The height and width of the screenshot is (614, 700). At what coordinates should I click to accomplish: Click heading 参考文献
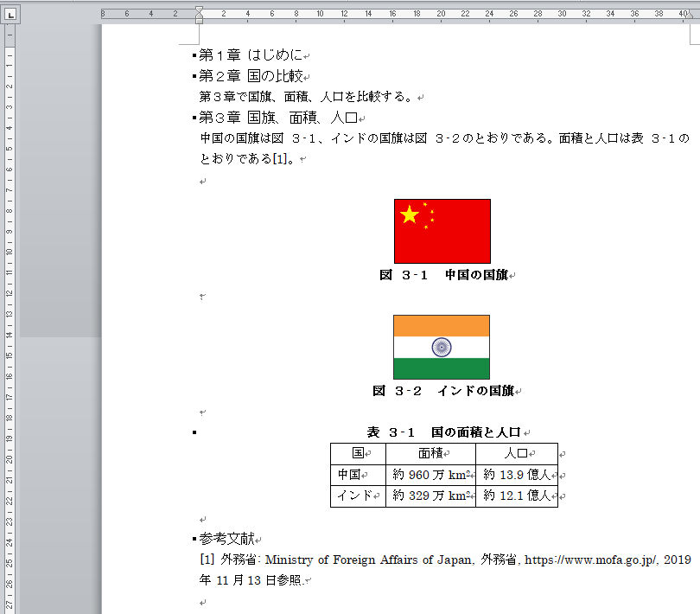[226, 539]
